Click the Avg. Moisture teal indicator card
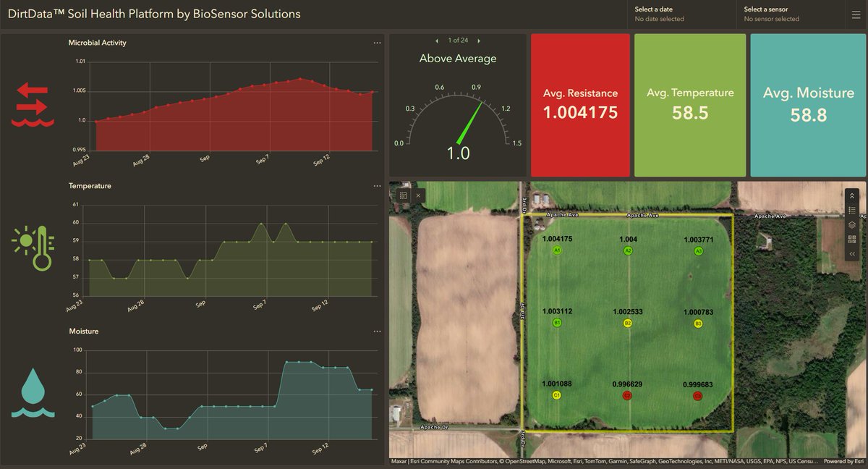868x469 pixels. click(809, 105)
